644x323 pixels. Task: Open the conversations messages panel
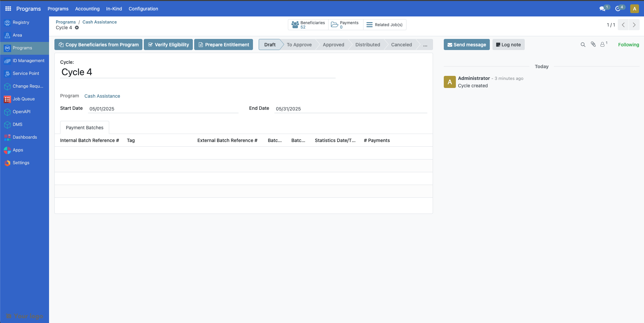[x=603, y=8]
